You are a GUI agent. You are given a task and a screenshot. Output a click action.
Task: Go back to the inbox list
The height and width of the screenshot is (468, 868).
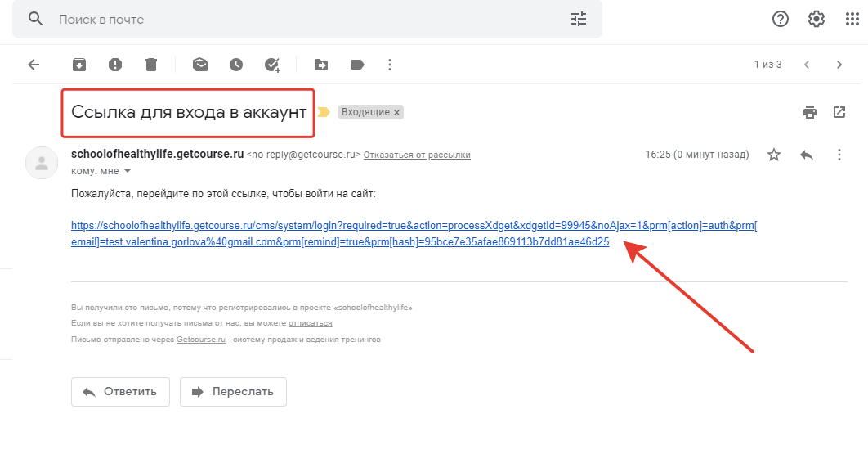34,65
